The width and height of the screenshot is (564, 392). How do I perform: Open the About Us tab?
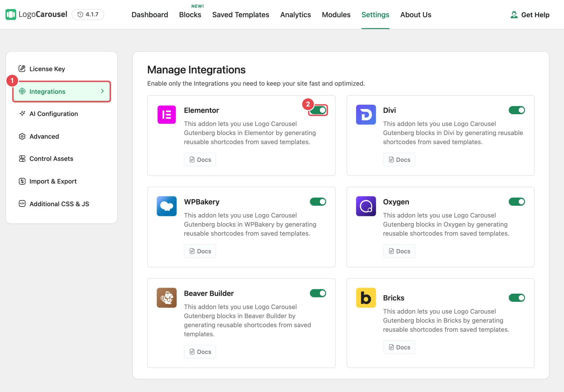tap(416, 15)
